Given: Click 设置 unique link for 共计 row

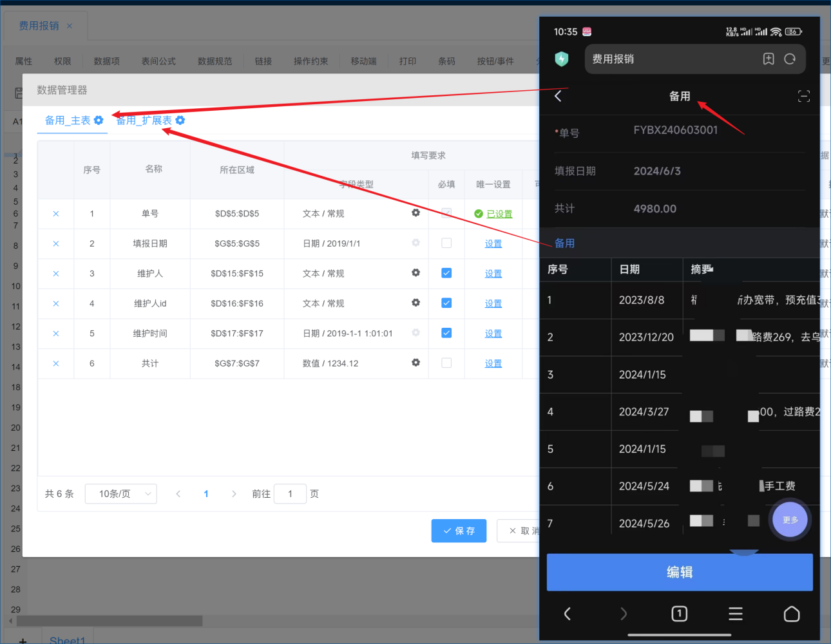Looking at the screenshot, I should pos(493,363).
